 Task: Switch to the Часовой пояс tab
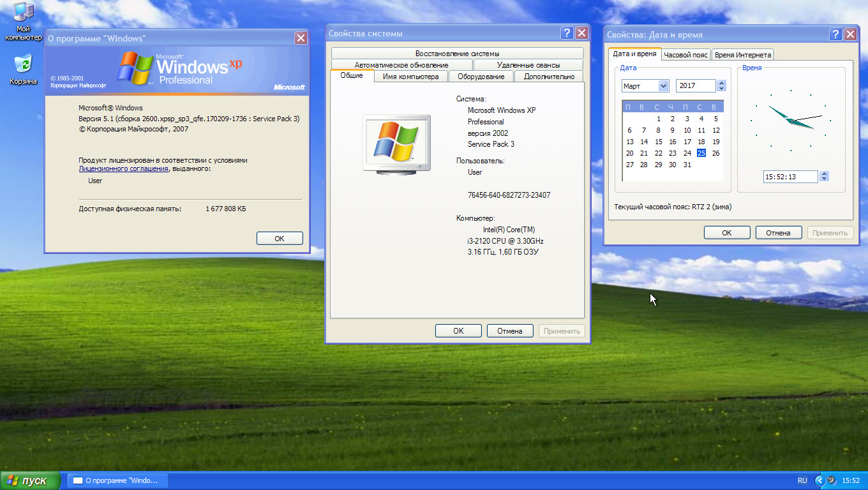pos(685,55)
